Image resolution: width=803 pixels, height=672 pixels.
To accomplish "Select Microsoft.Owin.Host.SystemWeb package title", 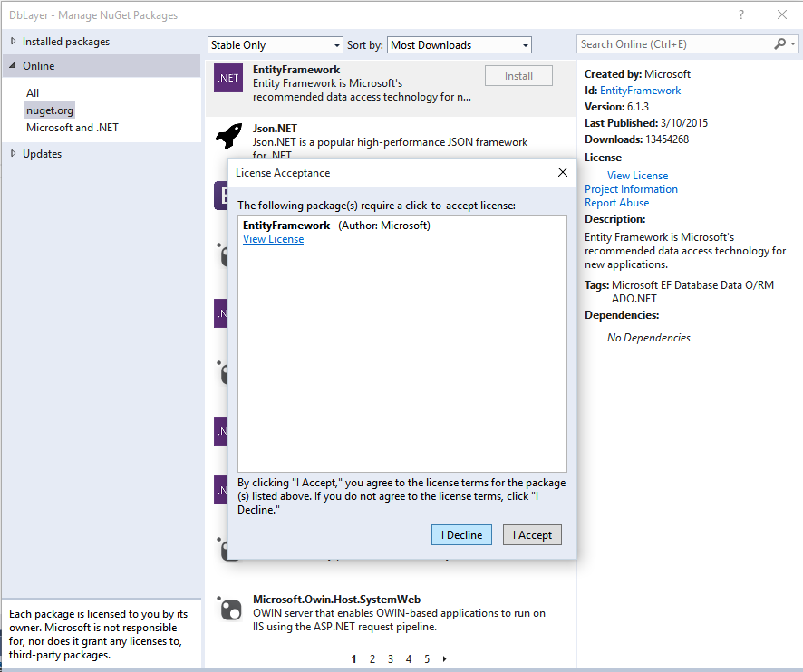I will click(336, 600).
